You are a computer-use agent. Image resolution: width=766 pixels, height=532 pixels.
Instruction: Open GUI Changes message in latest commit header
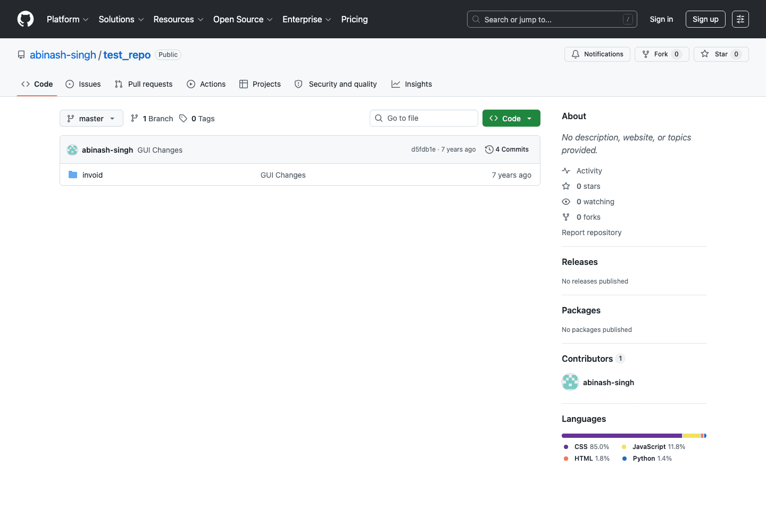coord(160,150)
